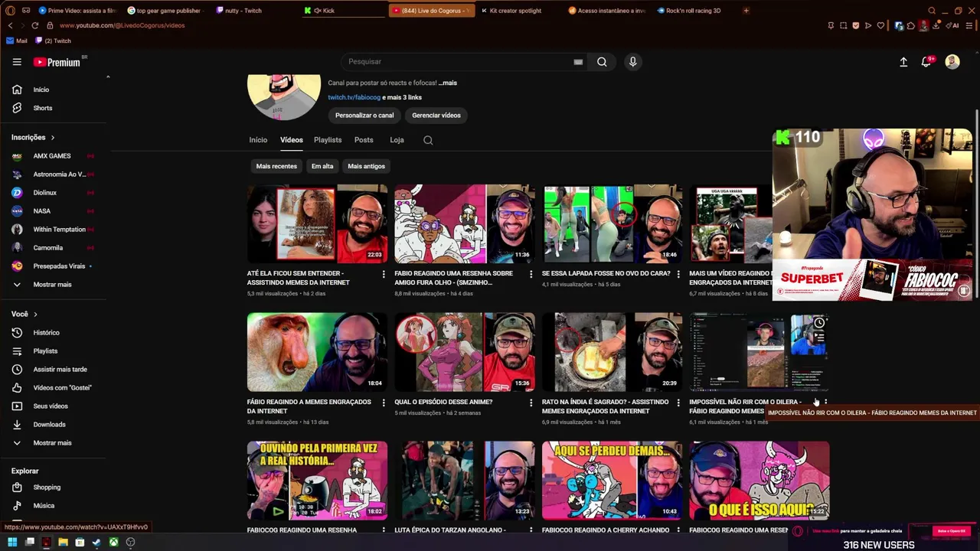This screenshot has height=551, width=980.
Task: Open the OUVINDO PELA PRIMEIRA VEZ video thumbnail
Action: [x=317, y=481]
